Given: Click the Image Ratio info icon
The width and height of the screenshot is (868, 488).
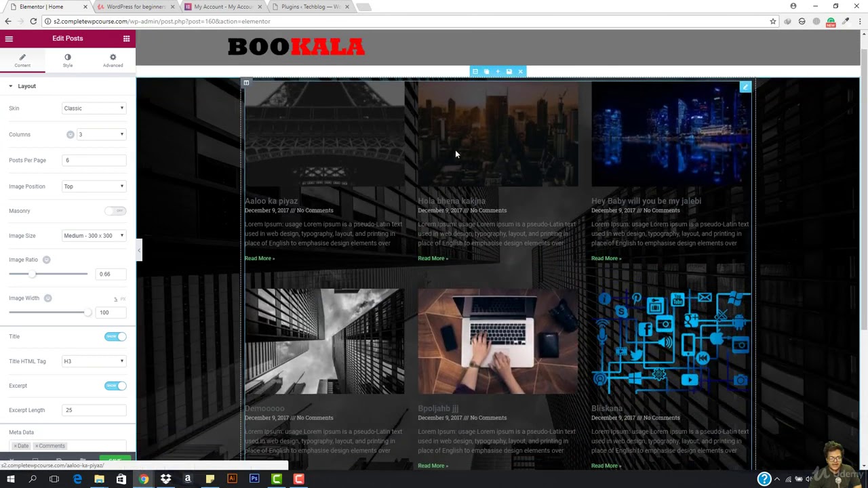Looking at the screenshot, I should pos(46,260).
